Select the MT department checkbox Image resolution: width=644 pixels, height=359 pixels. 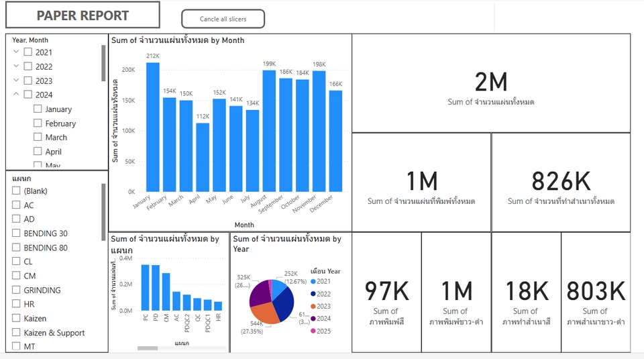16,346
